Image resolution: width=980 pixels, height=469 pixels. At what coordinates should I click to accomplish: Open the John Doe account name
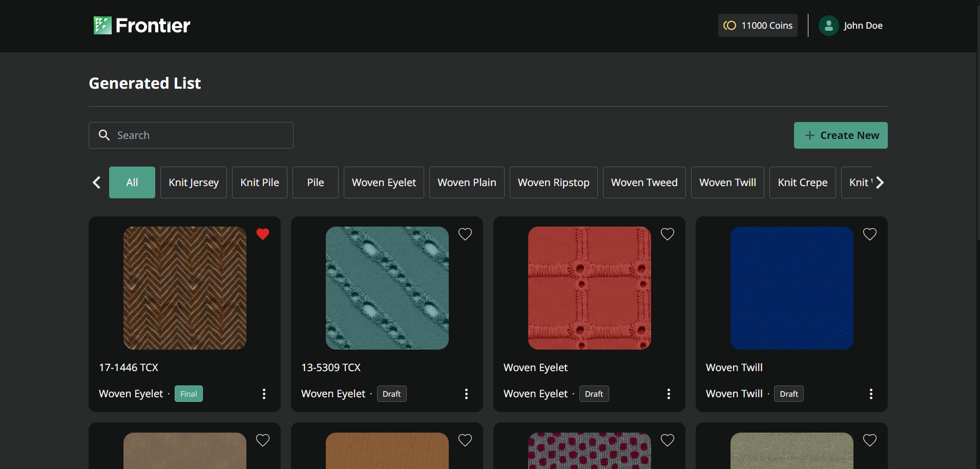click(x=863, y=26)
